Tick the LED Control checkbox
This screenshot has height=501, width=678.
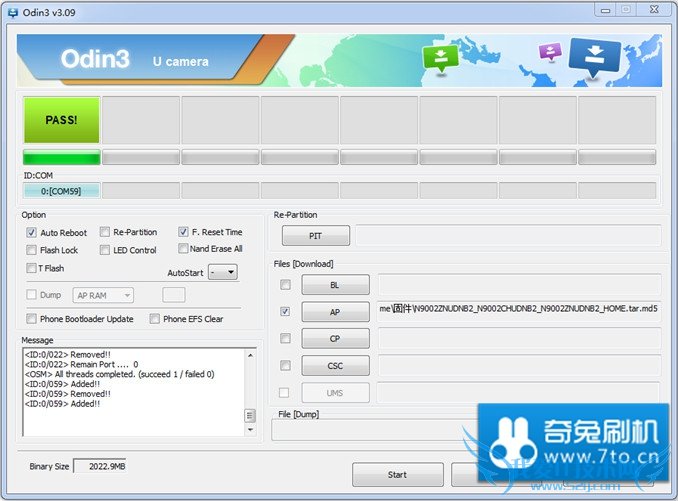tap(105, 250)
